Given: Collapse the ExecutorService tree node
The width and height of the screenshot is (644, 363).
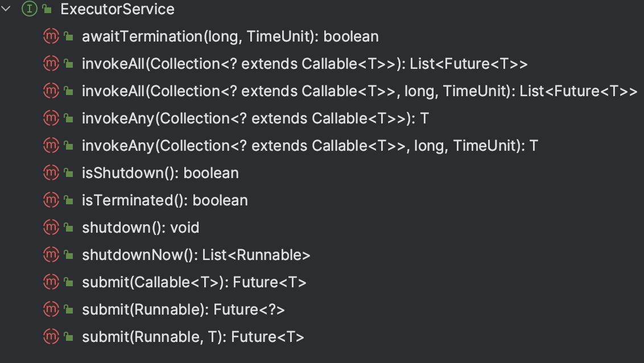Looking at the screenshot, I should tap(7, 9).
